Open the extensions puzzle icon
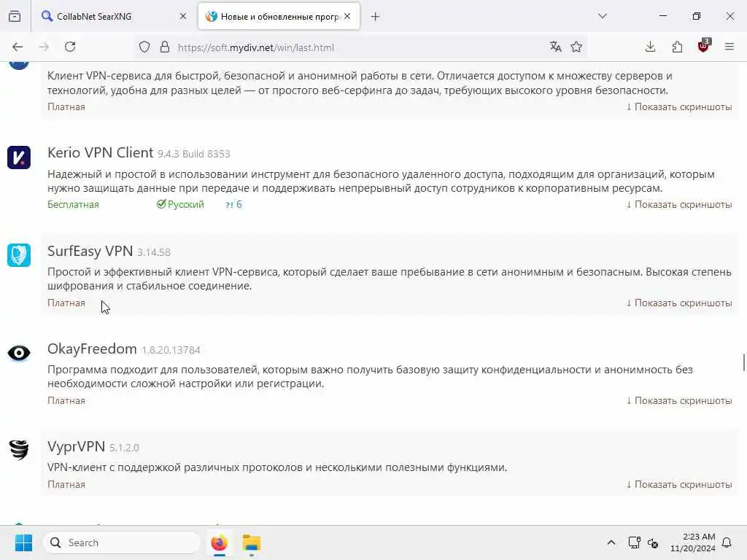 coord(677,47)
